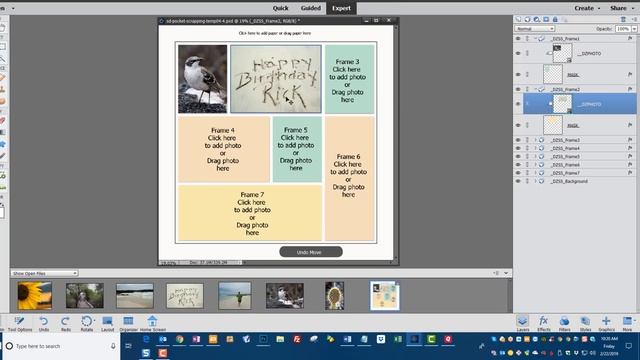
Task: Open the Show Open Files dropdown
Action: point(44,273)
